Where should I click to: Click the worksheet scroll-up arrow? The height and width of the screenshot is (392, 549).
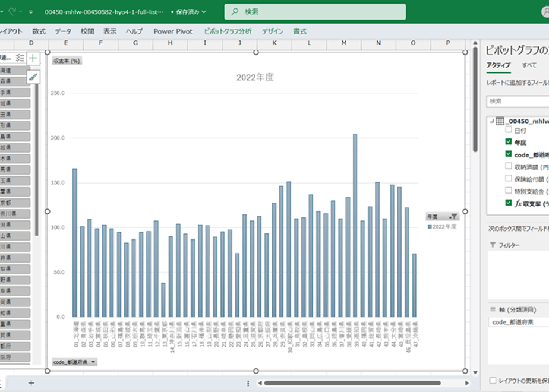475,43
